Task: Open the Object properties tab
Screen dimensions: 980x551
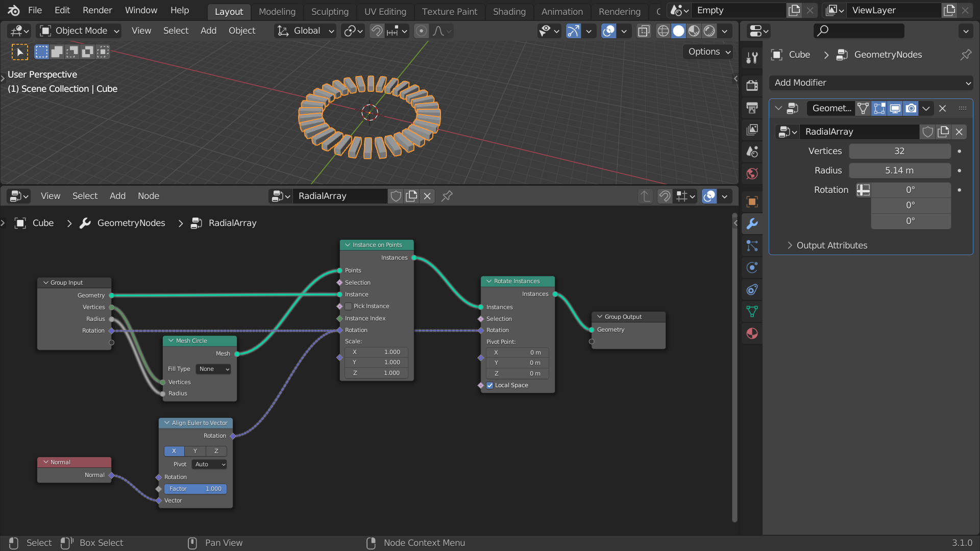Action: 752,202
